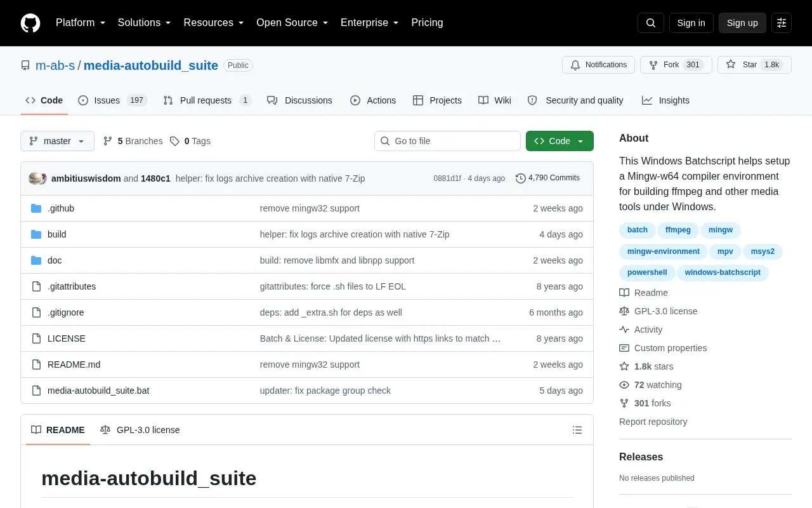812x508 pixels.
Task: View the 5 Branches link
Action: point(133,141)
